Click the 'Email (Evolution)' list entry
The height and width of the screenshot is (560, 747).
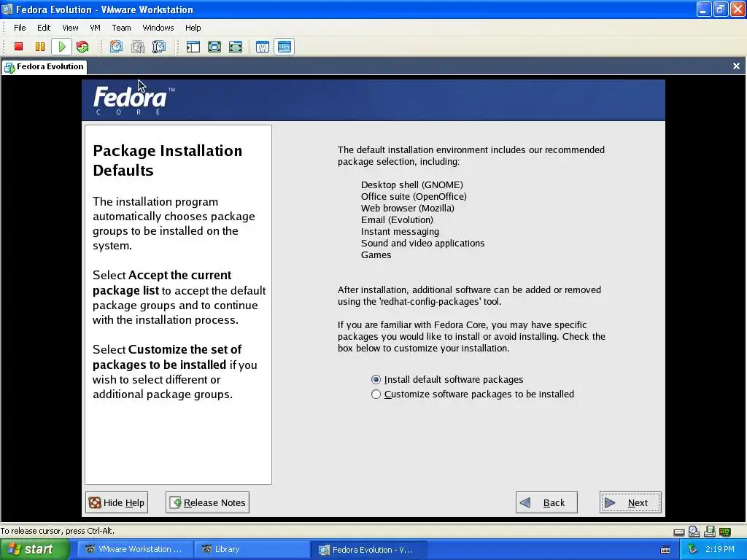pos(397,219)
